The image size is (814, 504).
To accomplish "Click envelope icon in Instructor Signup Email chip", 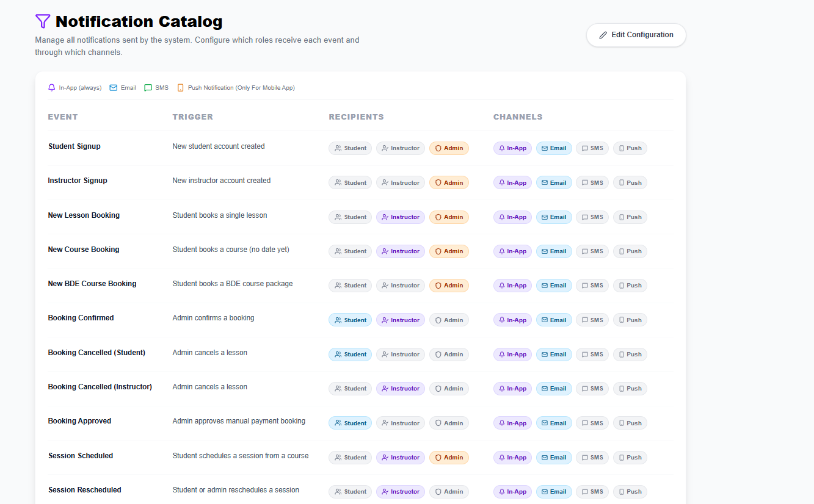I will tap(545, 183).
